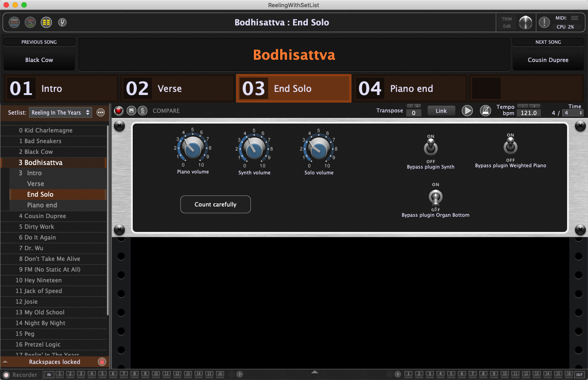
Task: Click the input channels play arrow
Action: [x=240, y=374]
